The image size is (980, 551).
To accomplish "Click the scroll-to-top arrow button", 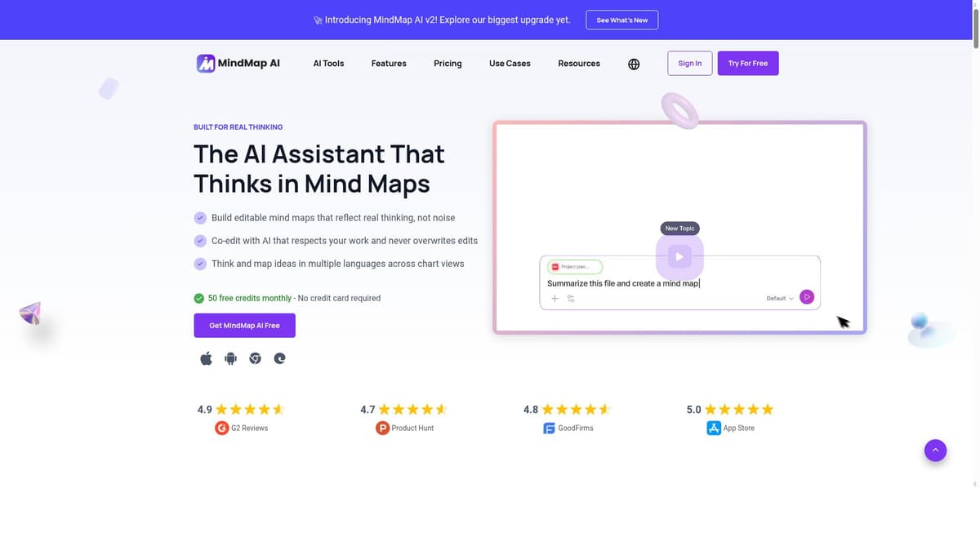I will [934, 450].
